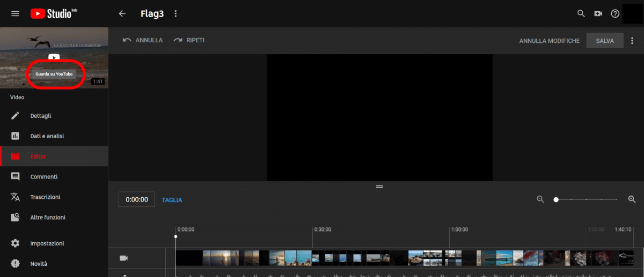The image size is (644, 277).
Task: Open Dati e analisi section
Action: pos(47,136)
